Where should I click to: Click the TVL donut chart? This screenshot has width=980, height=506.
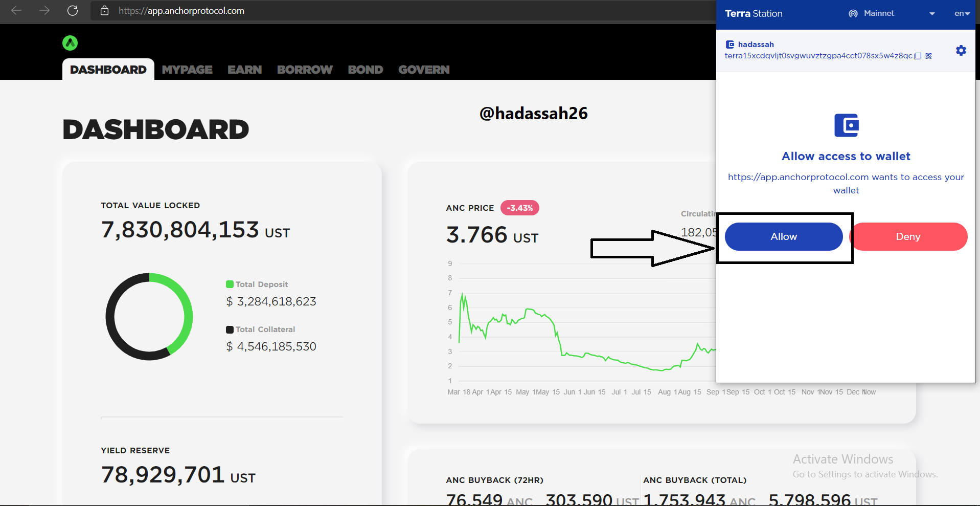pyautogui.click(x=149, y=317)
